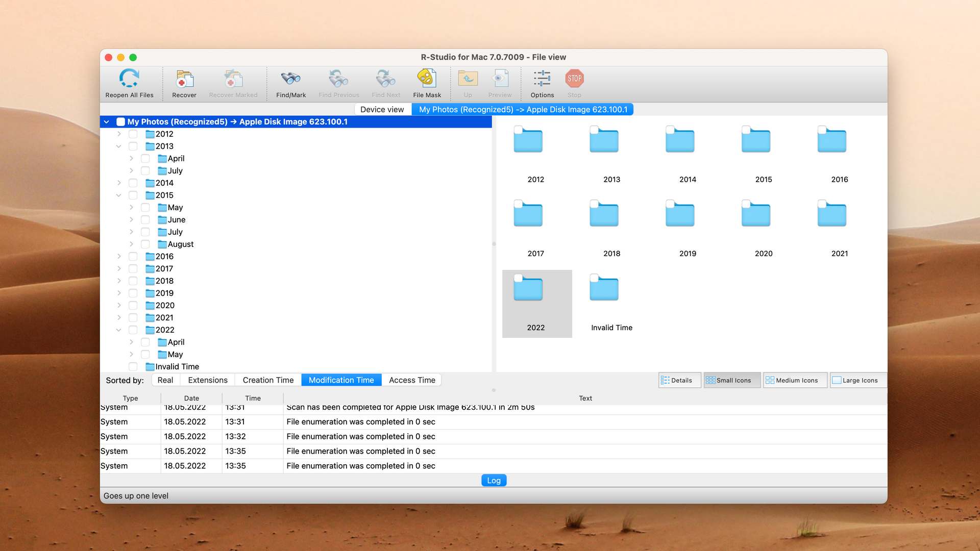Viewport: 980px width, 551px height.
Task: Select the 2012 folder icon in the right pane
Action: [x=528, y=139]
